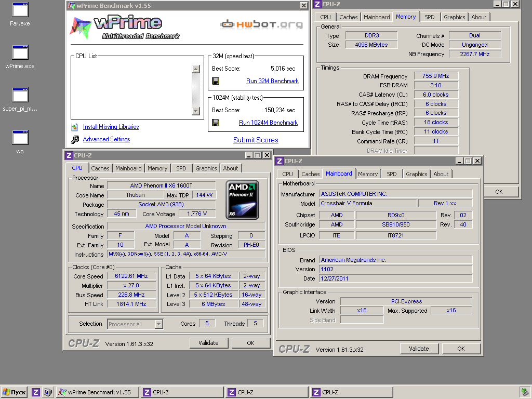Switch to Caches tab in CPU window
Image resolution: width=532 pixels, height=399 pixels.
pyautogui.click(x=100, y=168)
